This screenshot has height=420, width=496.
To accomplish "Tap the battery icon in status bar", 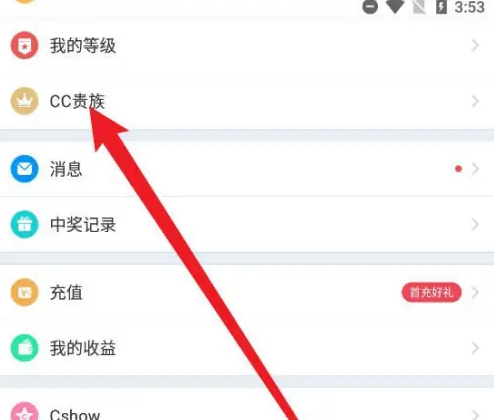I will 441,7.
